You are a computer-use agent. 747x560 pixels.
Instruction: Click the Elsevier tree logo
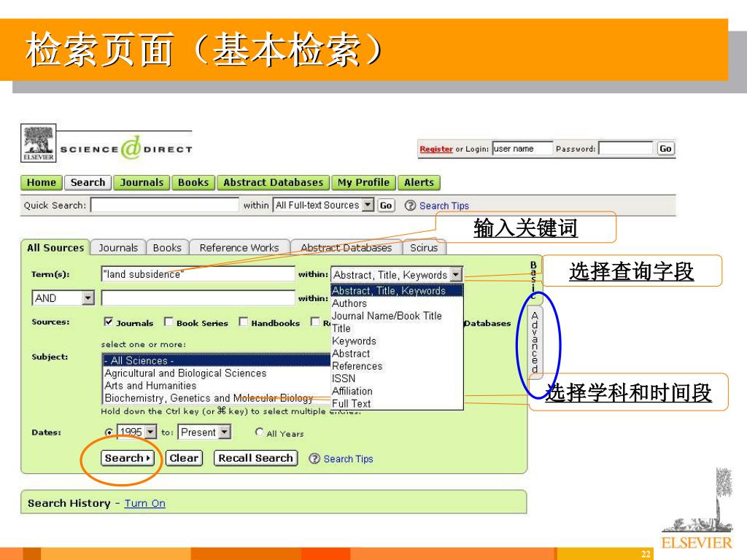coord(39,143)
